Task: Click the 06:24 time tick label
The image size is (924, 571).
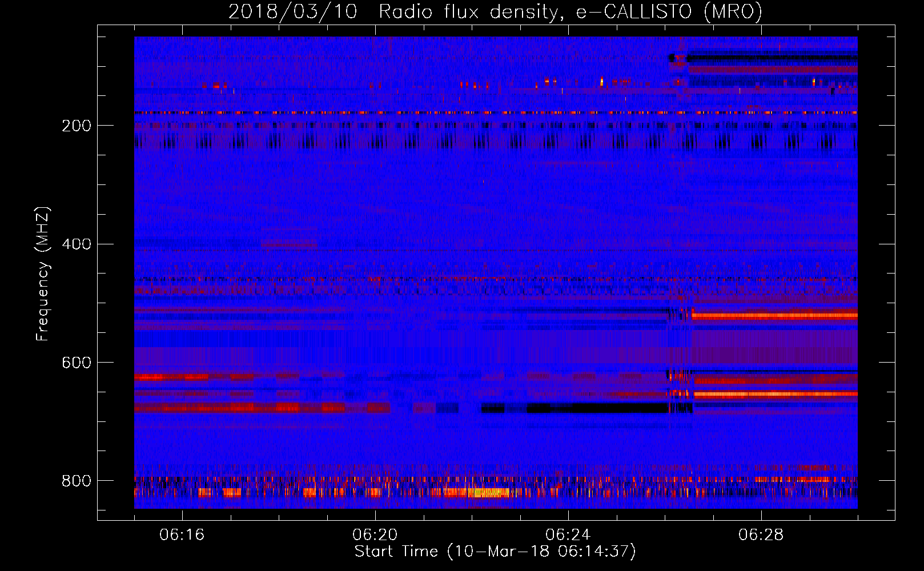Action: click(568, 535)
